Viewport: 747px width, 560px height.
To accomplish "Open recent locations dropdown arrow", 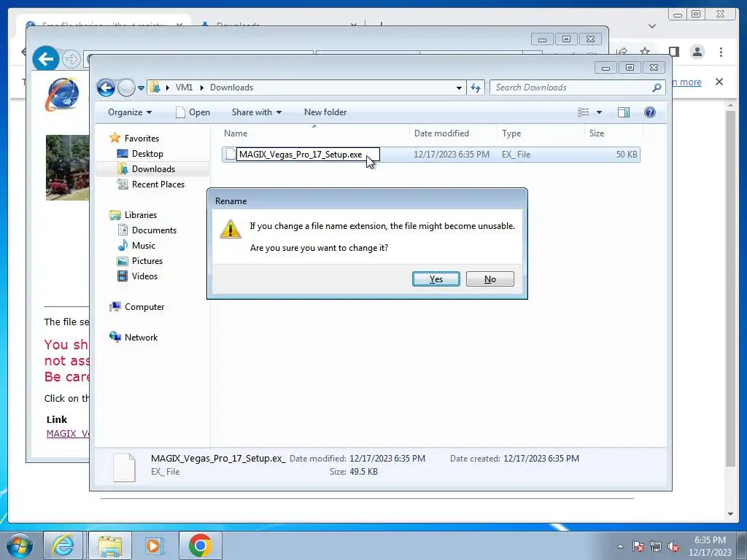I will point(141,88).
